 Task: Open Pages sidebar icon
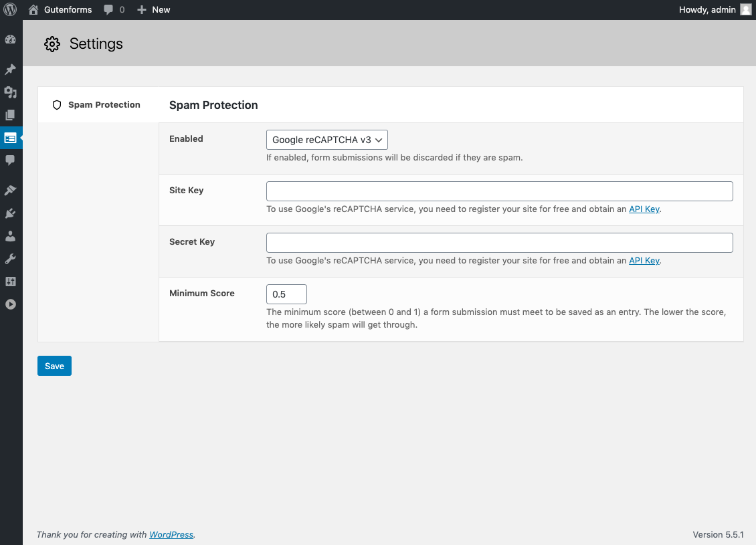point(10,115)
